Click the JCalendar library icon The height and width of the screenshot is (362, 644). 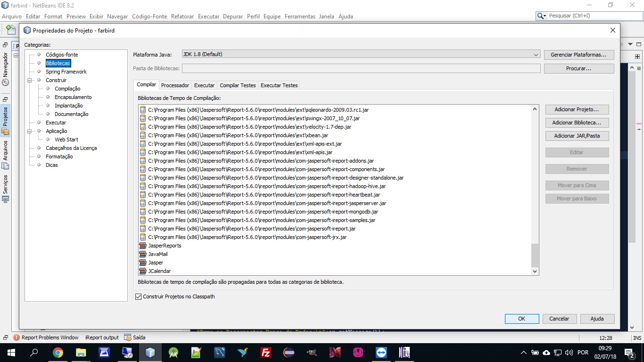pos(143,271)
